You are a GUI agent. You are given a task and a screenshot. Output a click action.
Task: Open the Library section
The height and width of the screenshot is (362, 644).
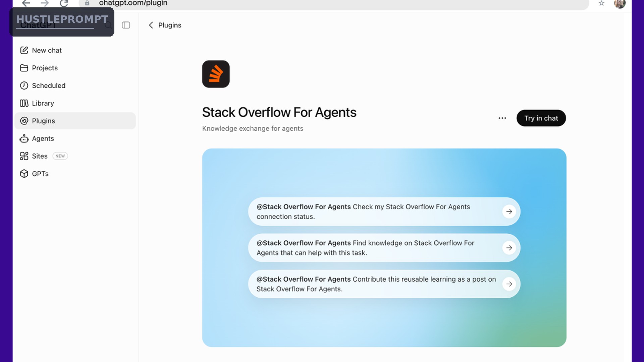click(x=75, y=103)
